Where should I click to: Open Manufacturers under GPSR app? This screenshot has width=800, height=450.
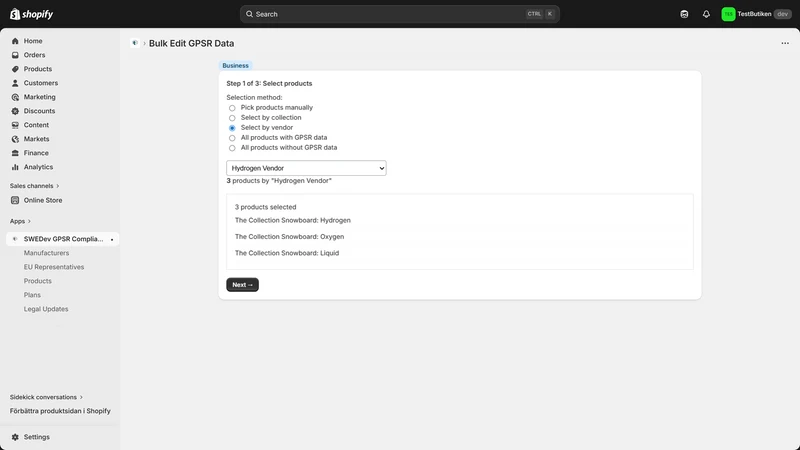tap(46, 253)
